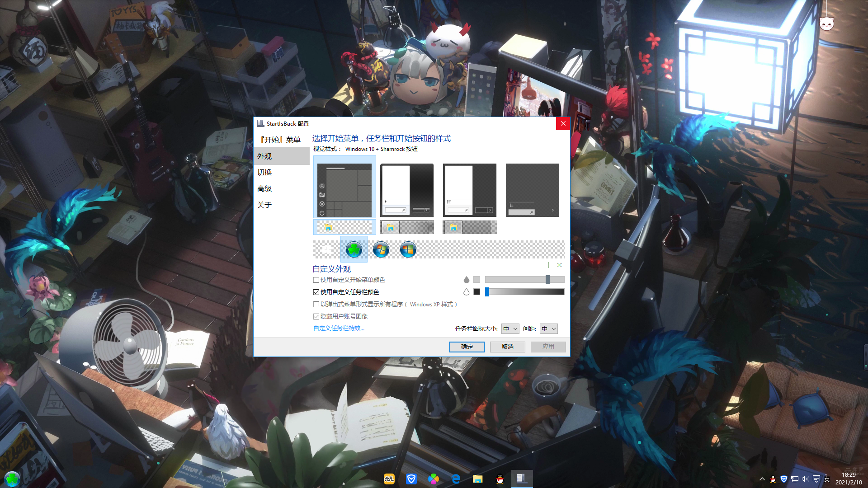
Task: Open the 高级 settings section
Action: (x=264, y=189)
